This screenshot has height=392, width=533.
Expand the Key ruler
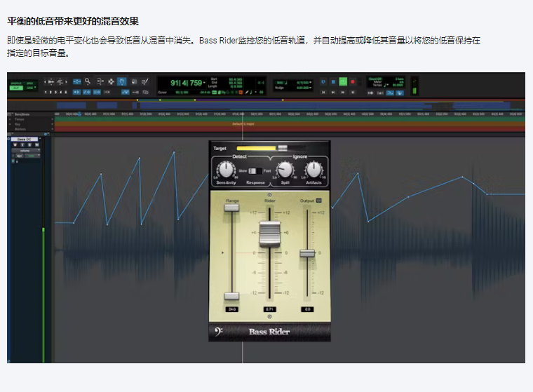[10, 124]
